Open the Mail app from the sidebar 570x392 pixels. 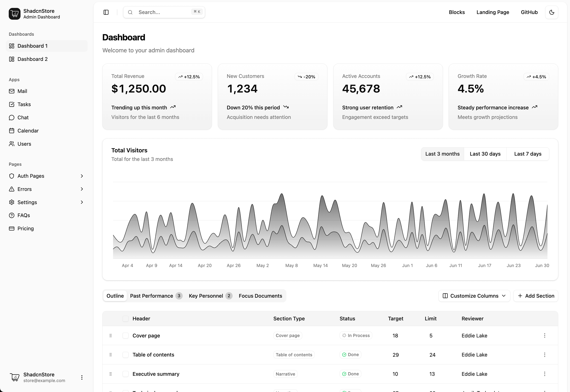point(22,91)
